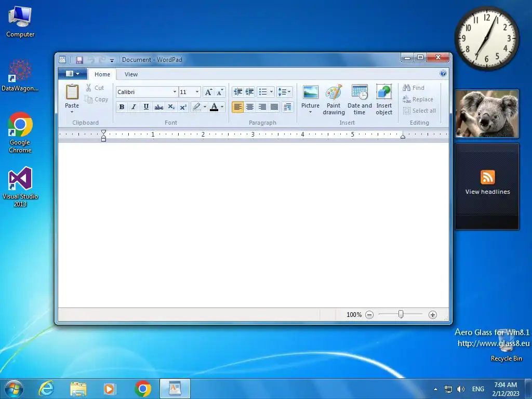The image size is (532, 399).
Task: Apply text highlight color
Action: tap(196, 107)
